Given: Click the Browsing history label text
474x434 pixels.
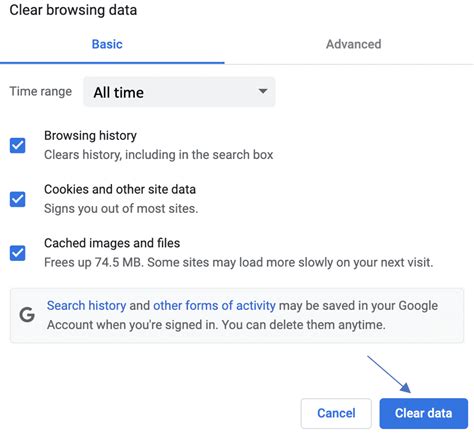Looking at the screenshot, I should coord(90,136).
